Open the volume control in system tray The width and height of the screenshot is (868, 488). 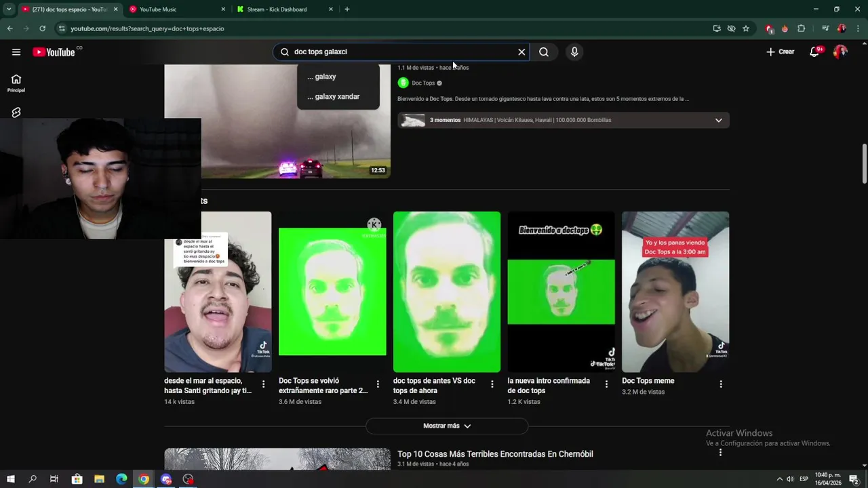pyautogui.click(x=790, y=479)
